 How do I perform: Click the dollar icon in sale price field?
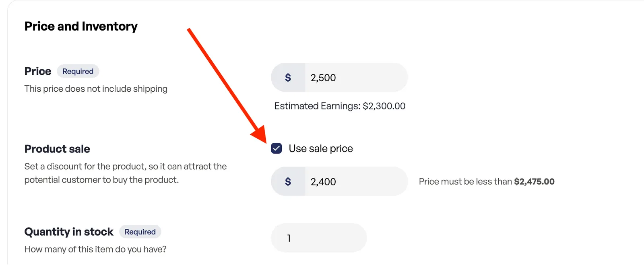(x=288, y=182)
